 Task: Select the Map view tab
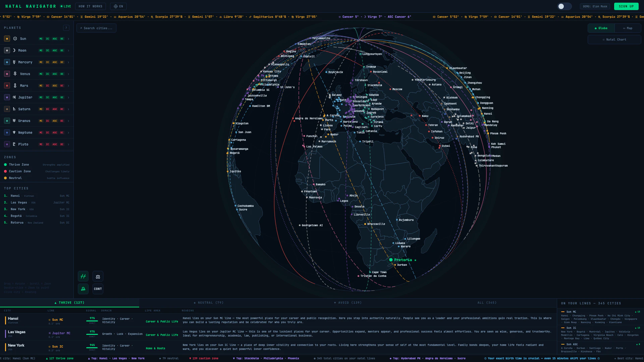click(x=628, y=28)
